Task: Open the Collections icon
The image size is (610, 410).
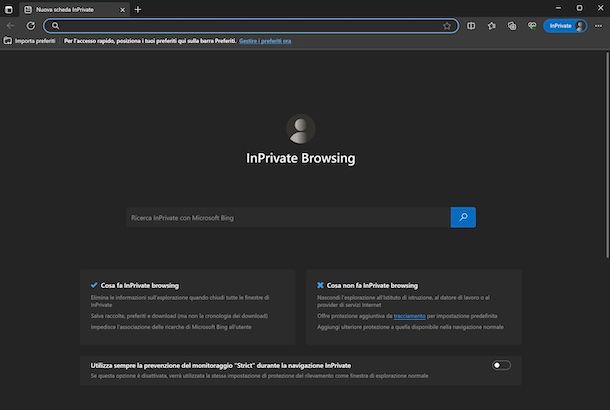Action: [x=512, y=26]
